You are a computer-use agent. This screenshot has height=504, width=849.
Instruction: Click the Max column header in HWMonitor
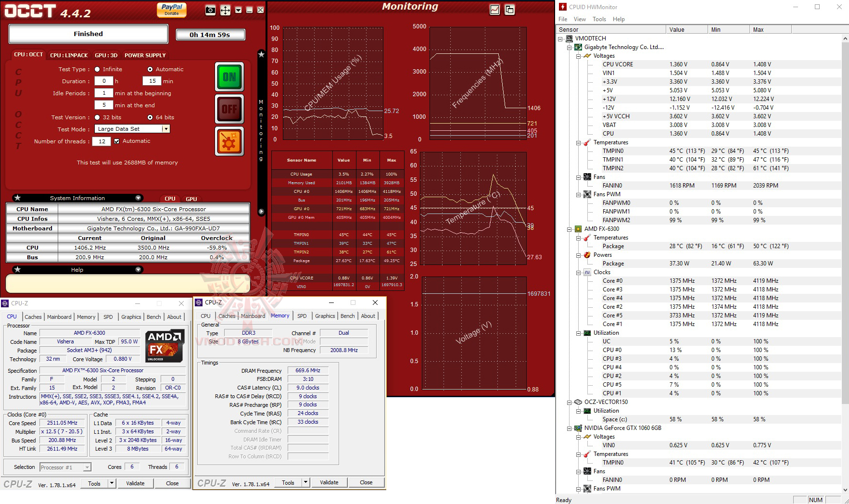770,30
